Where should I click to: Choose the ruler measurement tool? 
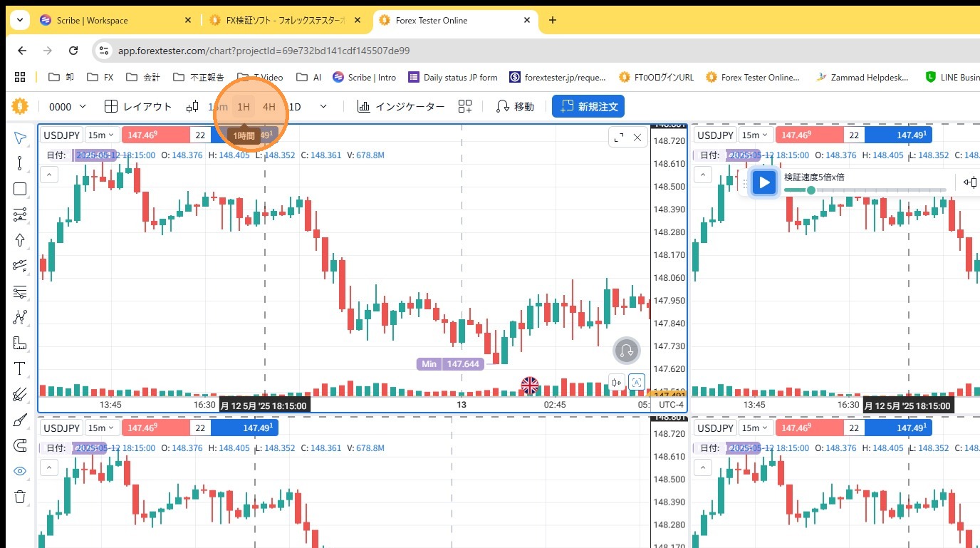tap(20, 343)
